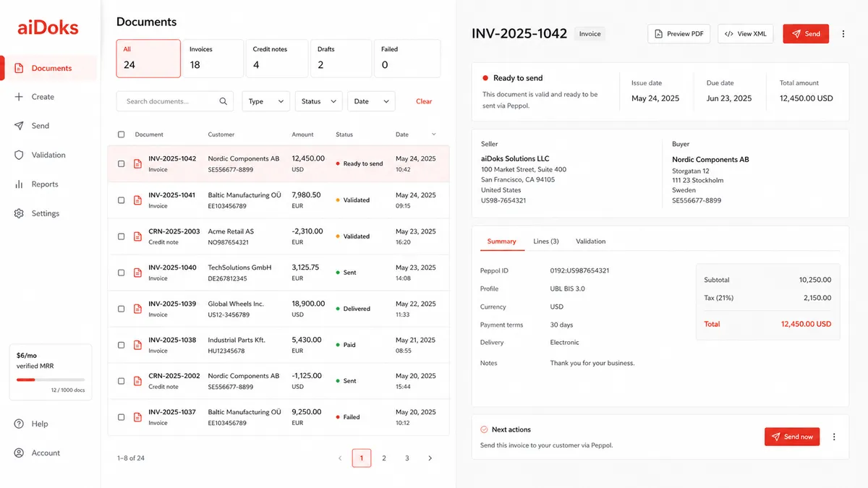Viewport: 868px width, 488px height.
Task: Click the Validation shield icon
Action: click(19, 155)
